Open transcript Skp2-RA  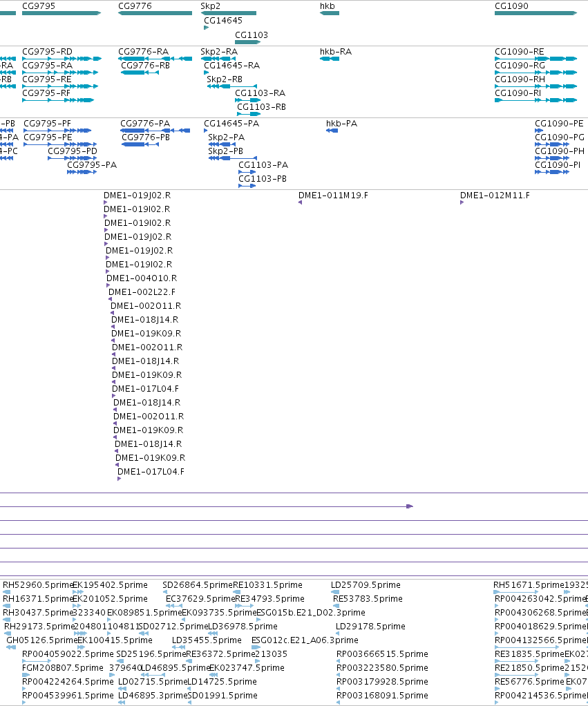[219, 52]
